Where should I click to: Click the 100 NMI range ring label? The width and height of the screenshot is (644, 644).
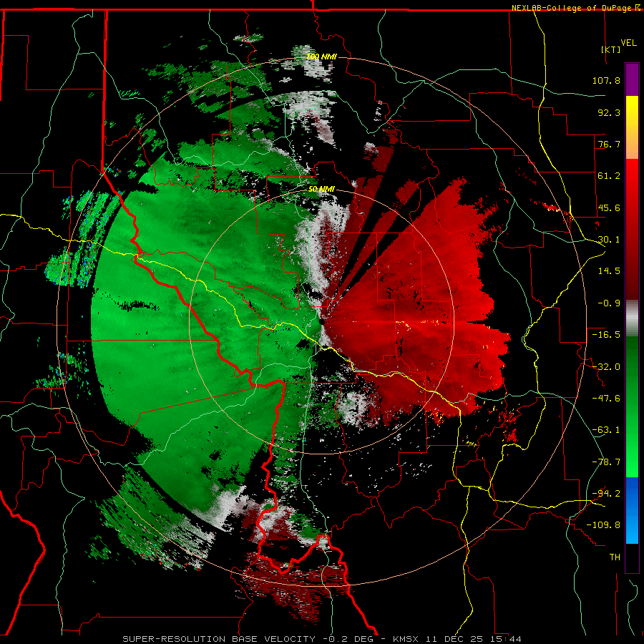321,57
